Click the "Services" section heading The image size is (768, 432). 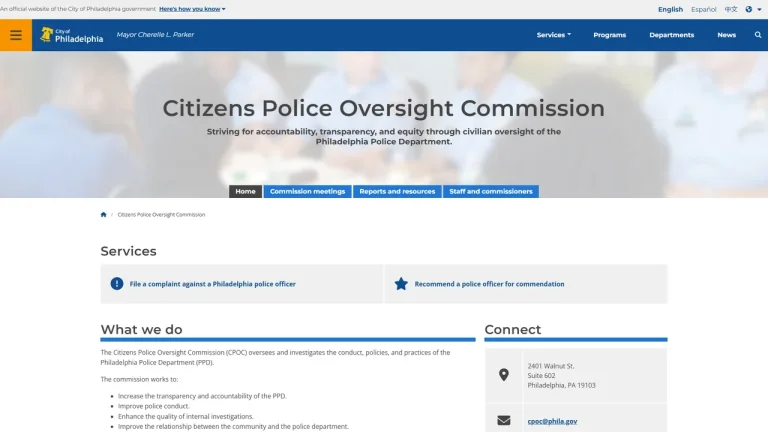point(128,251)
